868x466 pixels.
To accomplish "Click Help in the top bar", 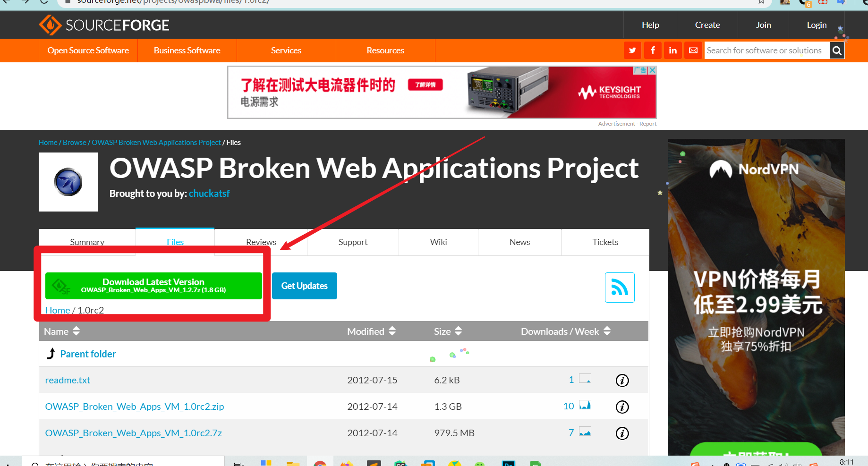I will [650, 25].
